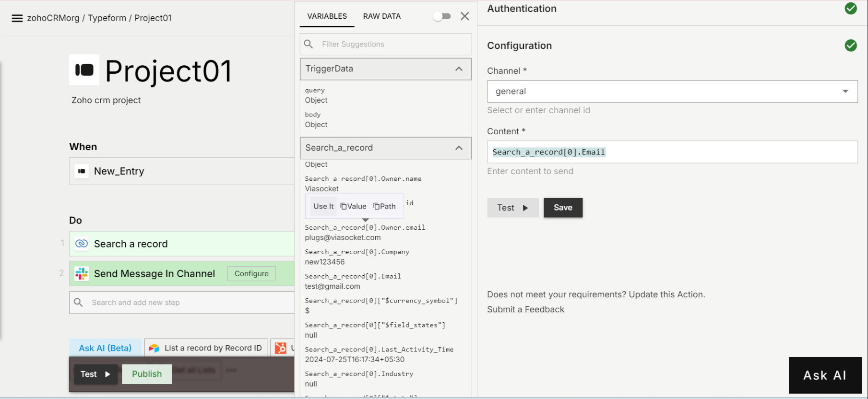Click Typeform in the breadcrumb
868x399 pixels.
[x=107, y=18]
